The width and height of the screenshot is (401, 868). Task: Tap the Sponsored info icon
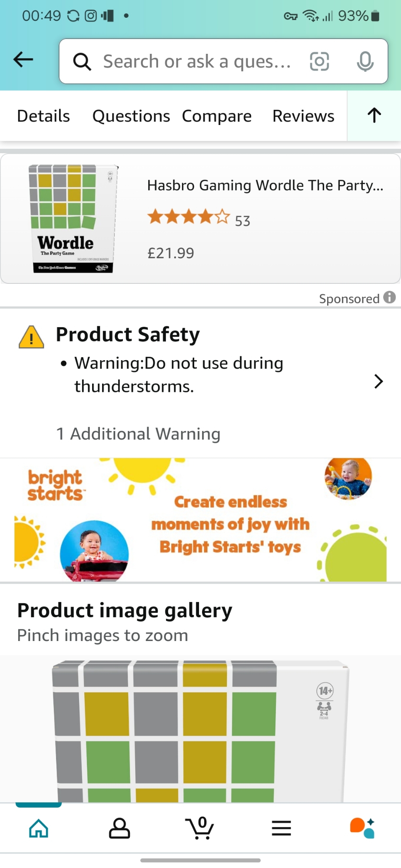[x=390, y=297]
